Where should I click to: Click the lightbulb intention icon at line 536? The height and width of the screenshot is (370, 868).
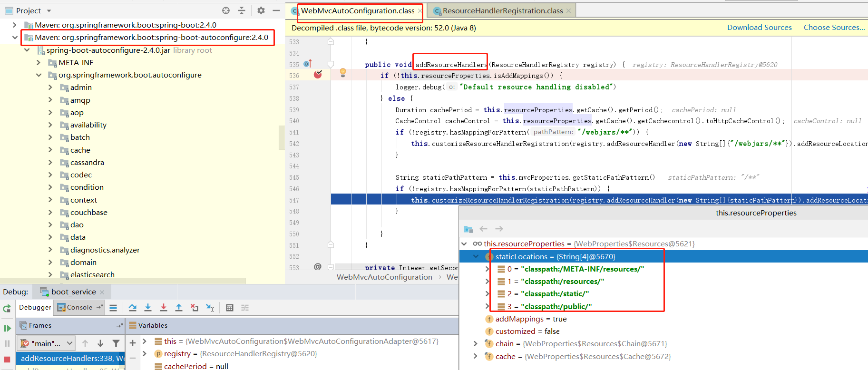pos(342,73)
